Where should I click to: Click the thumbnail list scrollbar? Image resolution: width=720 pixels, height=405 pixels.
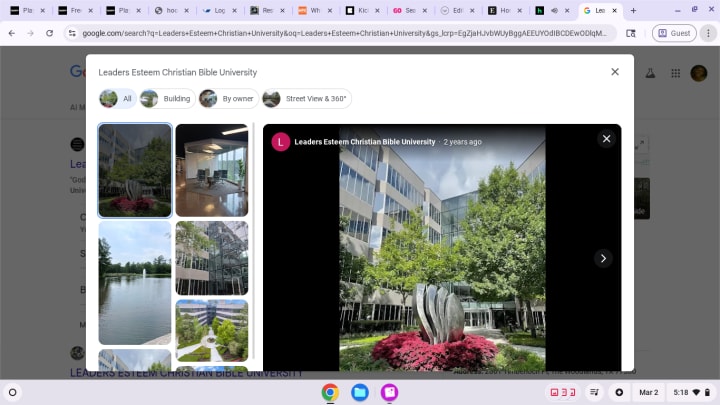(x=253, y=242)
